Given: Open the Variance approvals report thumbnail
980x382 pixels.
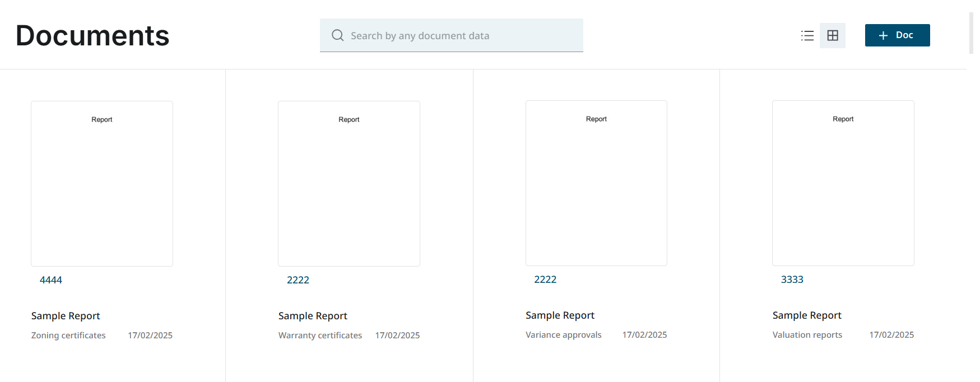Looking at the screenshot, I should (596, 183).
